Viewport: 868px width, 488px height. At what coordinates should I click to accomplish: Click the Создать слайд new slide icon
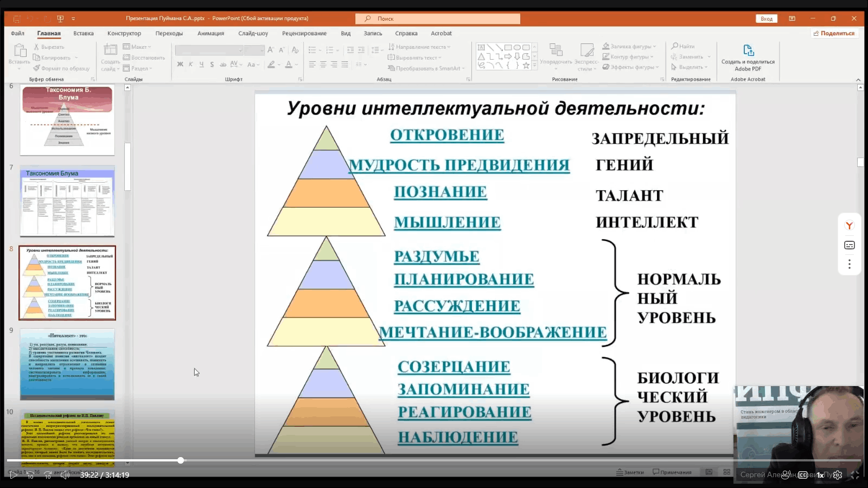[110, 50]
